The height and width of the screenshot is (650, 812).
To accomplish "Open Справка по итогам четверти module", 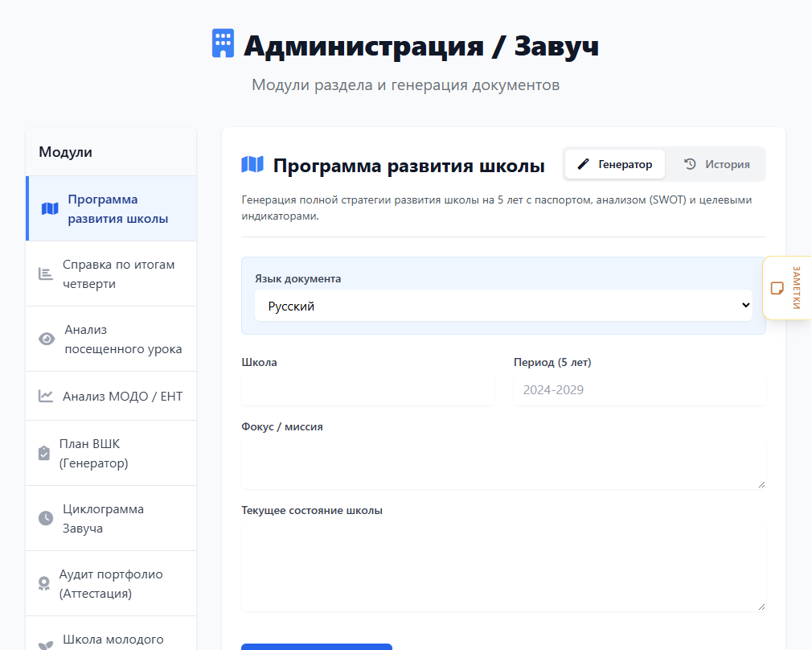I will pyautogui.click(x=111, y=274).
